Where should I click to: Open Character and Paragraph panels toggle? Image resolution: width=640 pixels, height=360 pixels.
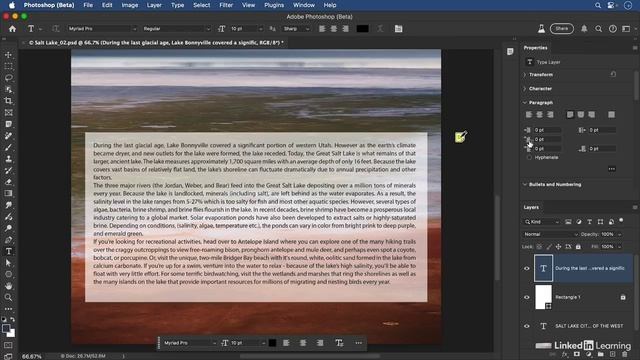(x=398, y=29)
